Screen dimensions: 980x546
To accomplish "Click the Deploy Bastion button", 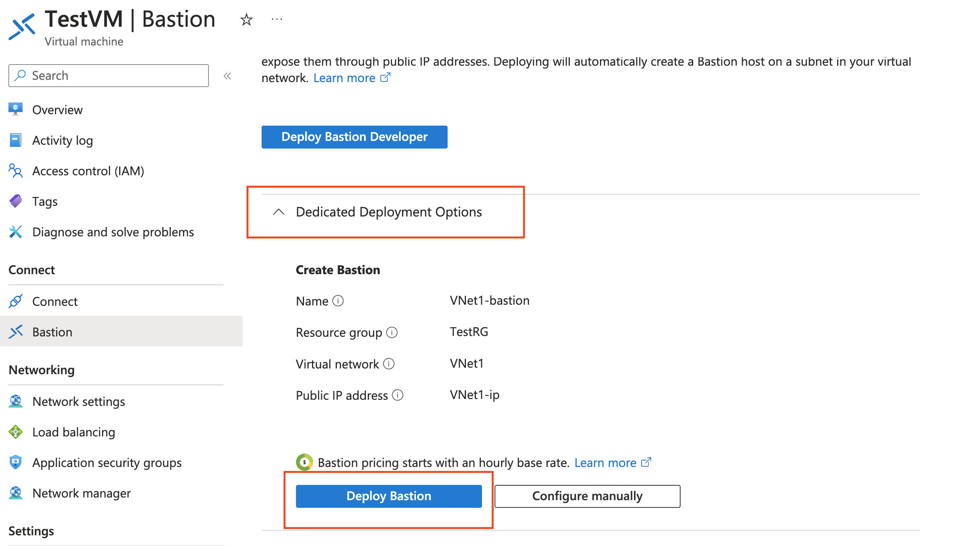I will (388, 496).
